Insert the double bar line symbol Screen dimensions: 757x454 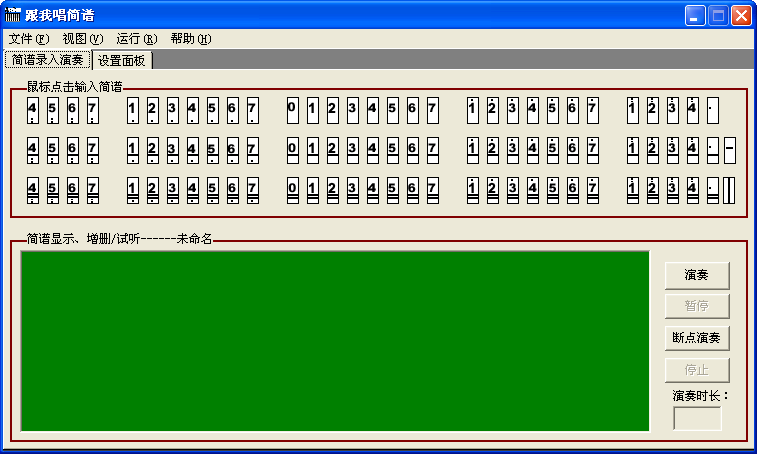729,191
